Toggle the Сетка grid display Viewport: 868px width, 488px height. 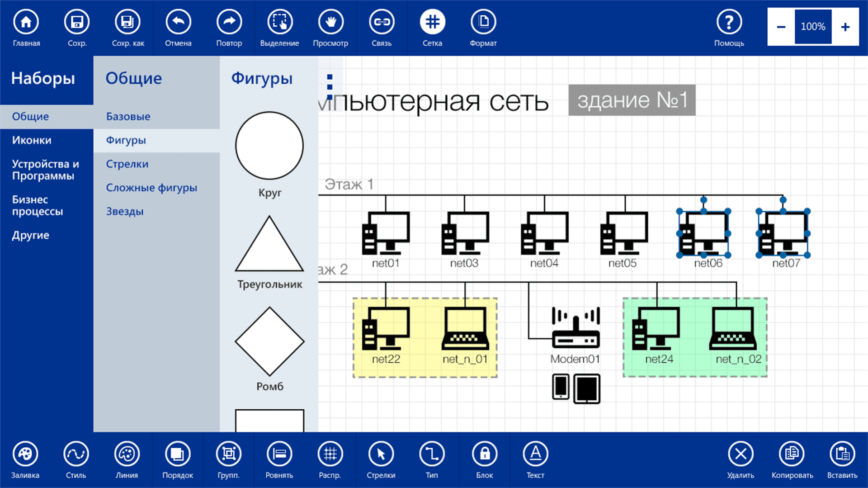(432, 22)
